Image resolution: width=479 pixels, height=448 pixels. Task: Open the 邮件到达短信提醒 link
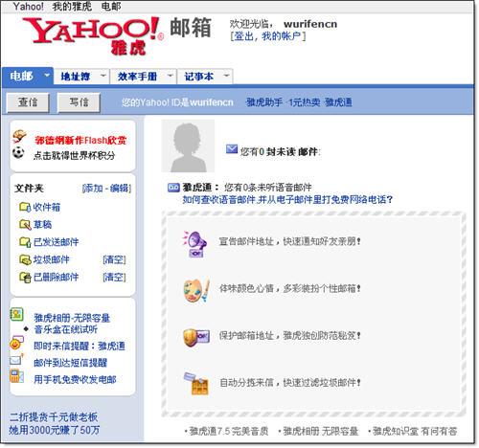(x=70, y=363)
